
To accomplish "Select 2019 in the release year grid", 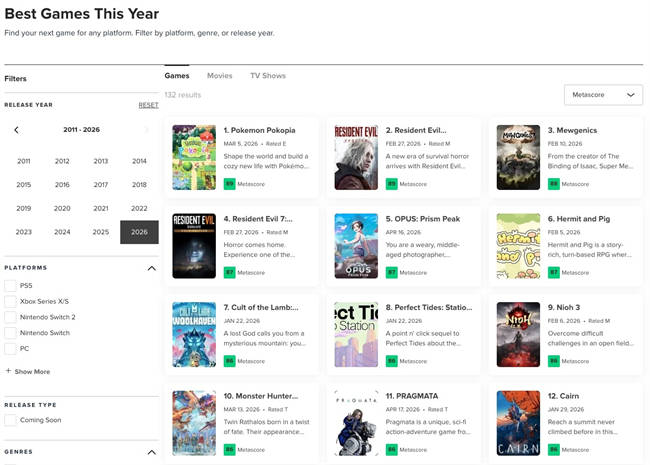I will (23, 208).
